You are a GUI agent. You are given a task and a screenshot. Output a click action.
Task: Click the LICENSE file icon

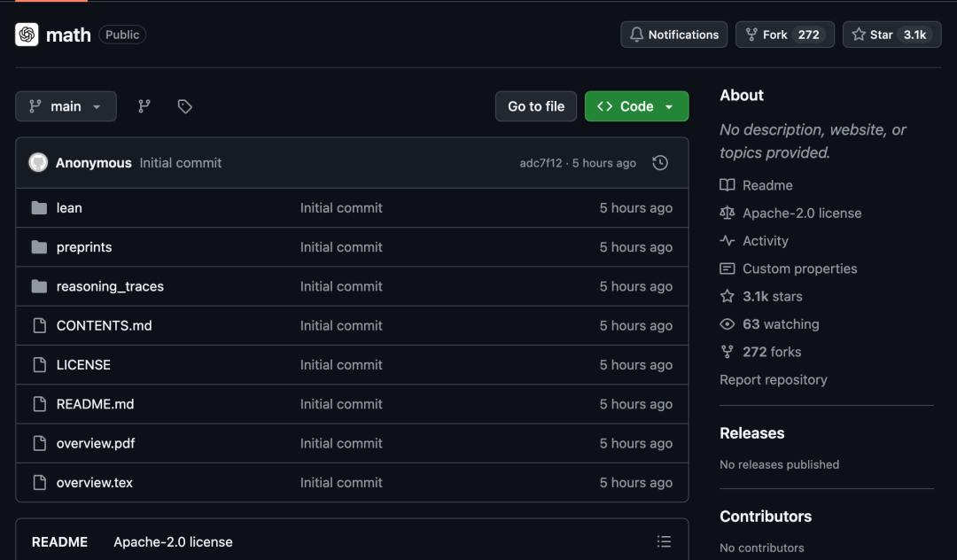[x=40, y=365]
